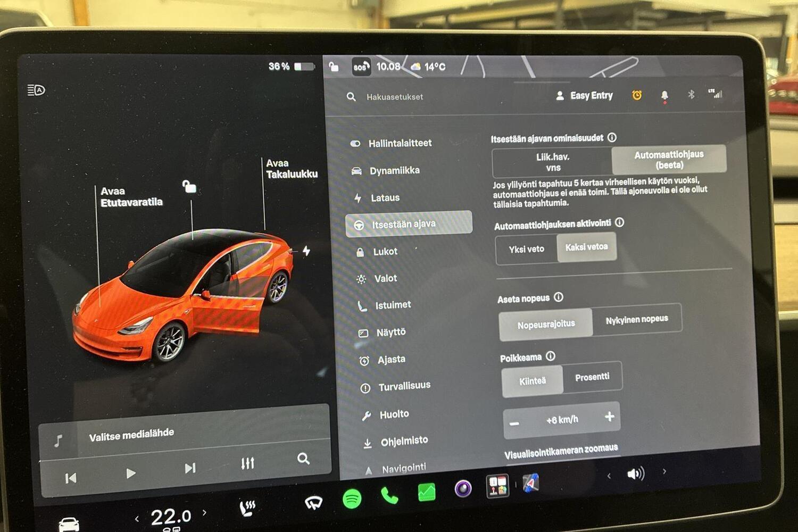Tap the info icon next to Poikkeama
This screenshot has height=532, width=798.
(x=551, y=356)
